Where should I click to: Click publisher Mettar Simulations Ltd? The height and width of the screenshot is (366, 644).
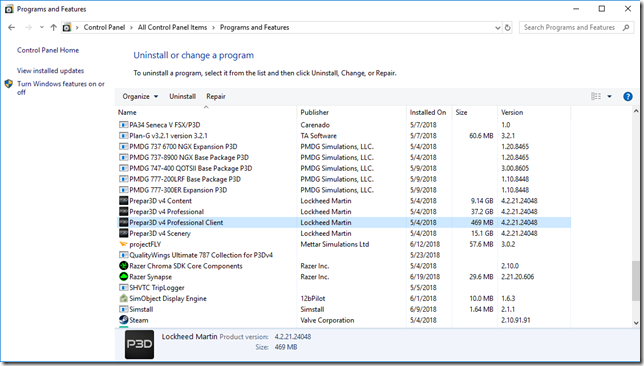coord(335,244)
